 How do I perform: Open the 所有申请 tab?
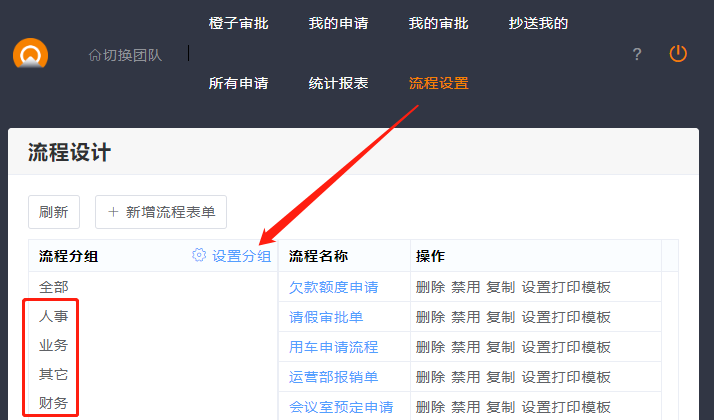tap(238, 83)
